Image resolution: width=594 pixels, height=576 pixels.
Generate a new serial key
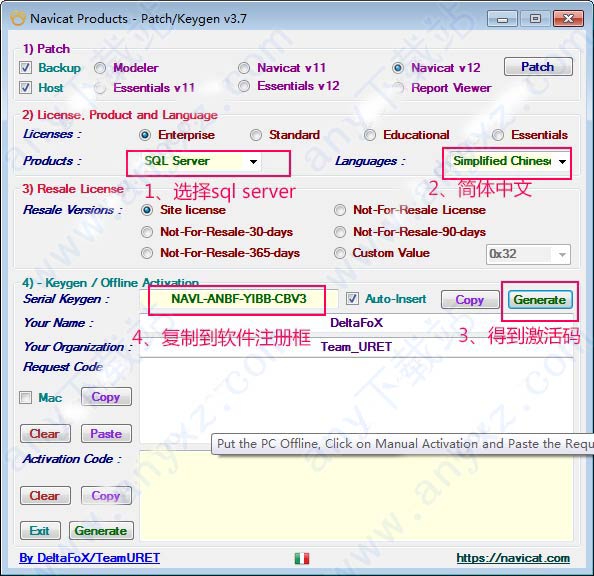point(540,300)
